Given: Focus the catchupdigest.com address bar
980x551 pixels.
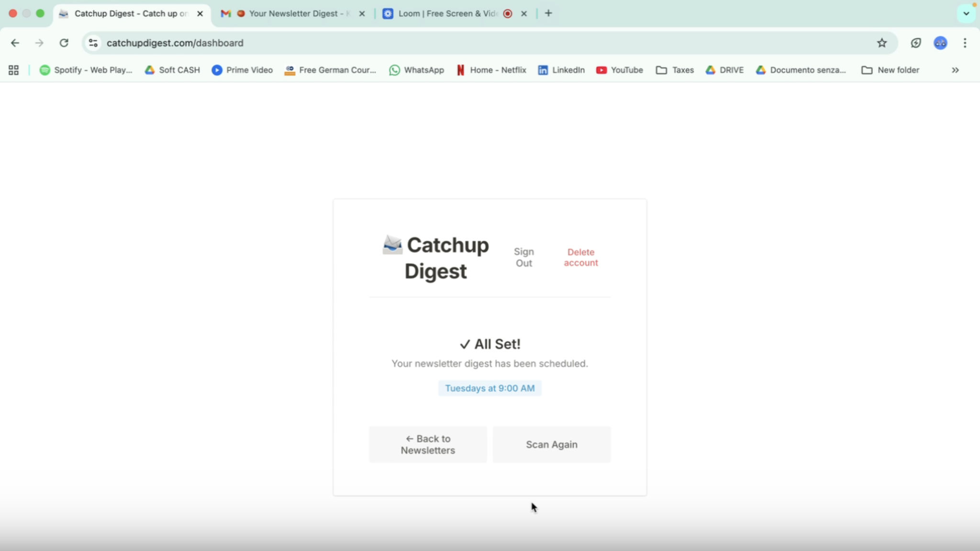Looking at the screenshot, I should (x=479, y=43).
